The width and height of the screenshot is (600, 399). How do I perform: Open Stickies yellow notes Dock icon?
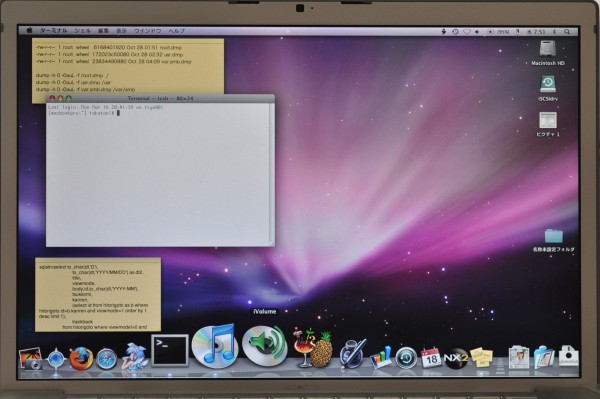pos(481,357)
